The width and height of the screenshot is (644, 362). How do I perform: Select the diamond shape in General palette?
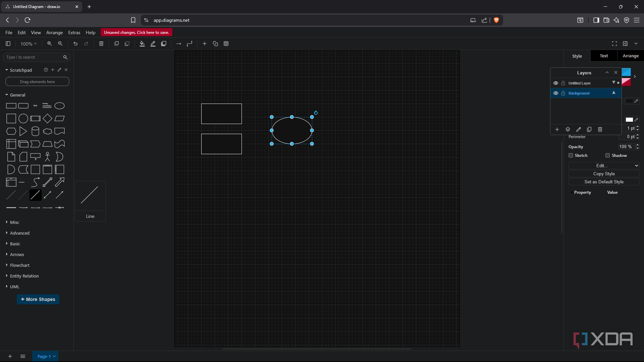point(47,118)
